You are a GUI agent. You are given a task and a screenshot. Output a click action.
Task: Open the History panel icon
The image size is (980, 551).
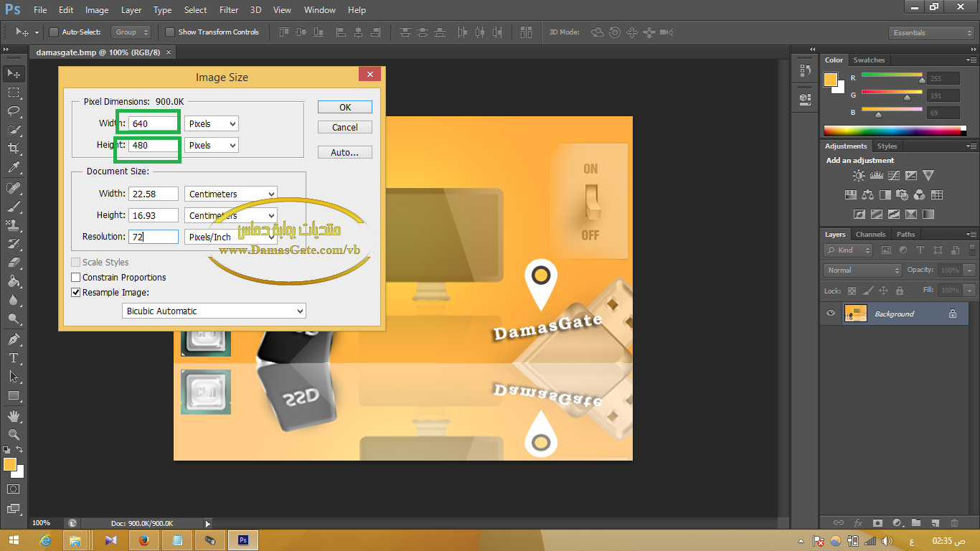point(805,70)
